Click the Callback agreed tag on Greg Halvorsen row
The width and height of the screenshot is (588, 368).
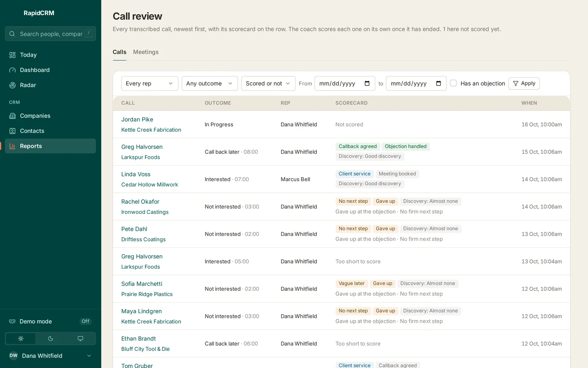[x=358, y=146]
